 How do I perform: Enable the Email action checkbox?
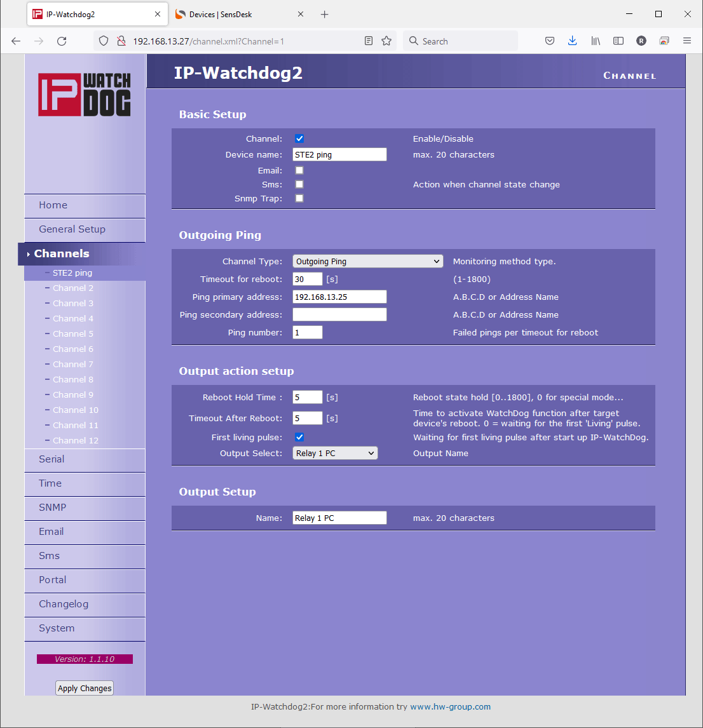(299, 170)
